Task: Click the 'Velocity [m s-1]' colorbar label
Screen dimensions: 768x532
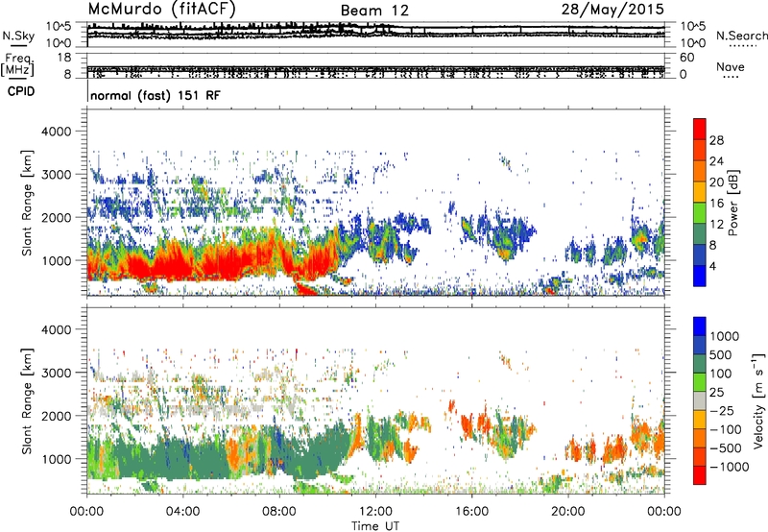Action: (758, 400)
